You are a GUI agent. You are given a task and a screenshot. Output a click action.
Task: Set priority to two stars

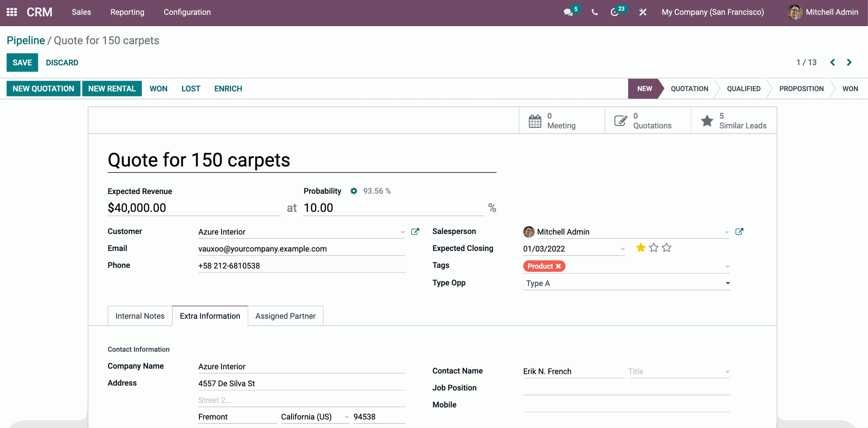(x=654, y=248)
